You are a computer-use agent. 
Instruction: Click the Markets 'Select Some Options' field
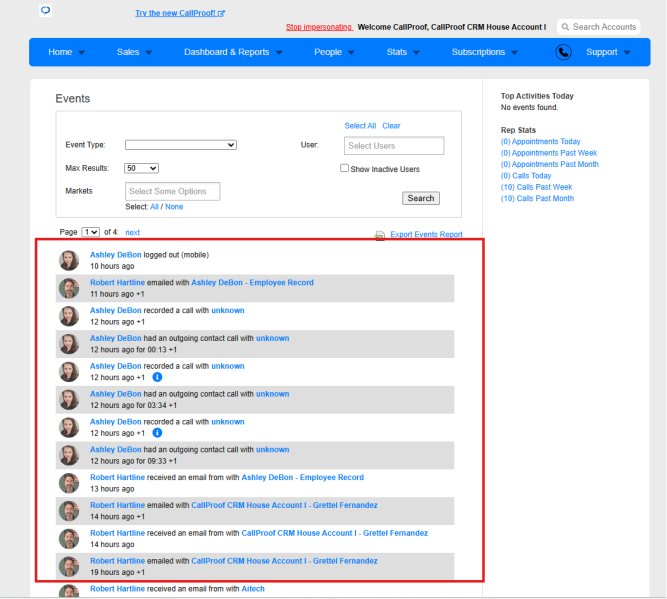click(x=172, y=191)
